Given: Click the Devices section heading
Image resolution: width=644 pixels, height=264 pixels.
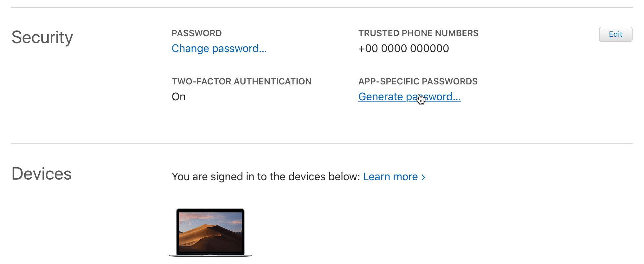Looking at the screenshot, I should 42,174.
